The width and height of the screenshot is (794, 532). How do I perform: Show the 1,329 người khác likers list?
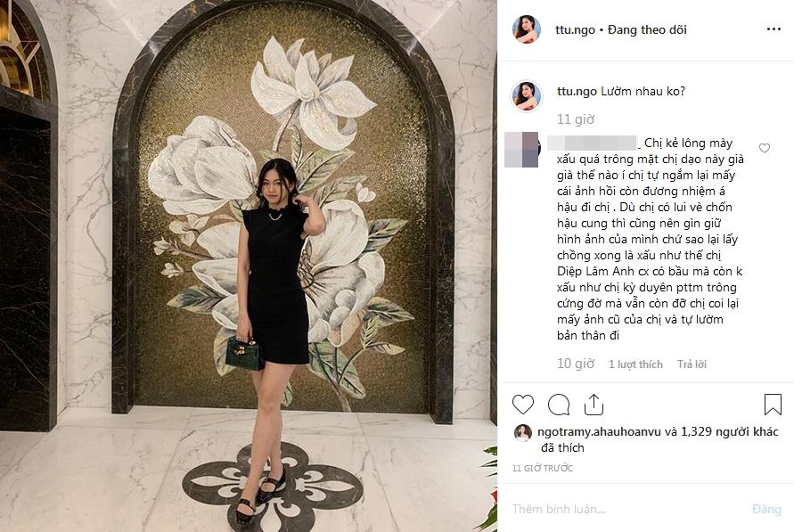point(730,432)
